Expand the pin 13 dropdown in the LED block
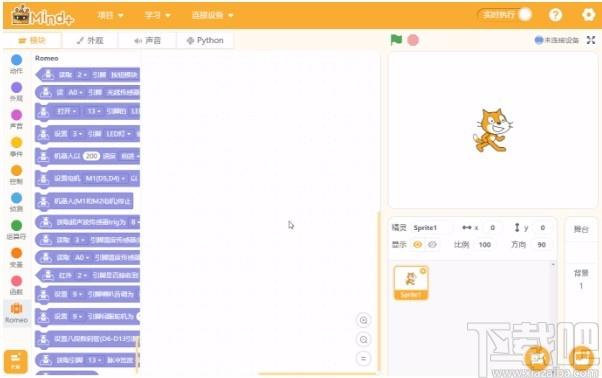 [94, 111]
